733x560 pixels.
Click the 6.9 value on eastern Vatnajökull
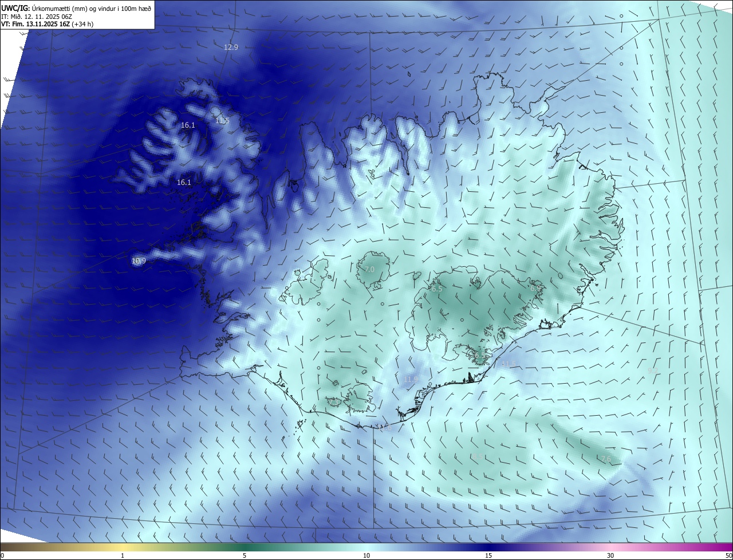[x=535, y=289]
